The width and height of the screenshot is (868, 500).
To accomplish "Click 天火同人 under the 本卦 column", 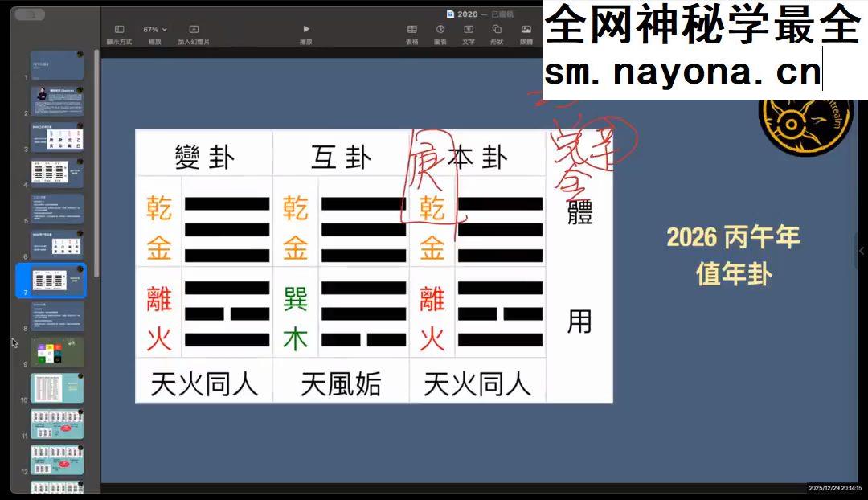I will 477,380.
